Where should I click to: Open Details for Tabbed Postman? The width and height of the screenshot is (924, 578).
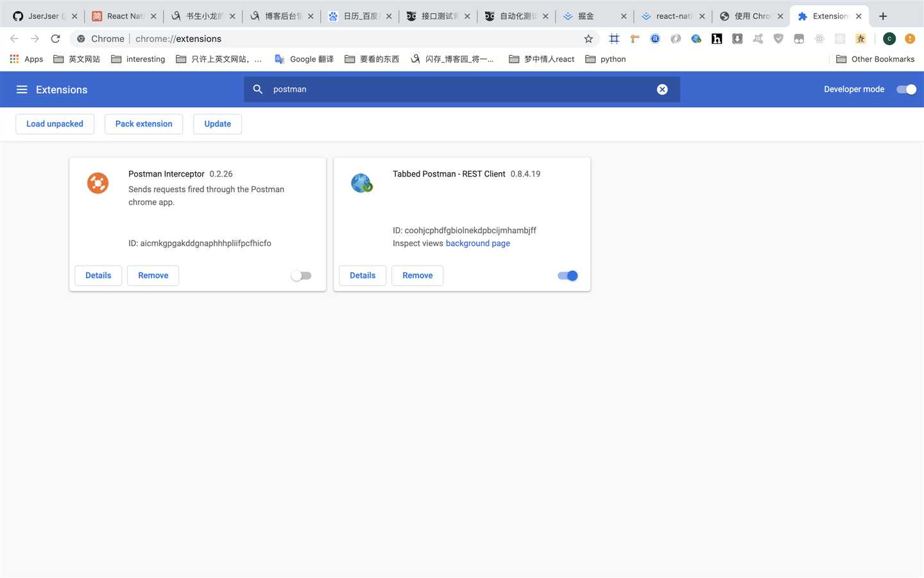pyautogui.click(x=363, y=276)
